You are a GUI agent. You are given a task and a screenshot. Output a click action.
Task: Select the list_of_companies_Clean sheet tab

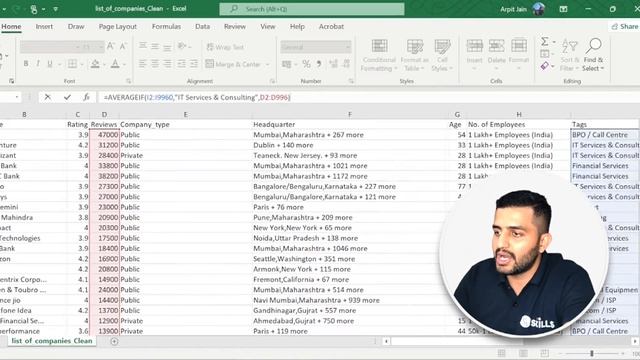52,341
